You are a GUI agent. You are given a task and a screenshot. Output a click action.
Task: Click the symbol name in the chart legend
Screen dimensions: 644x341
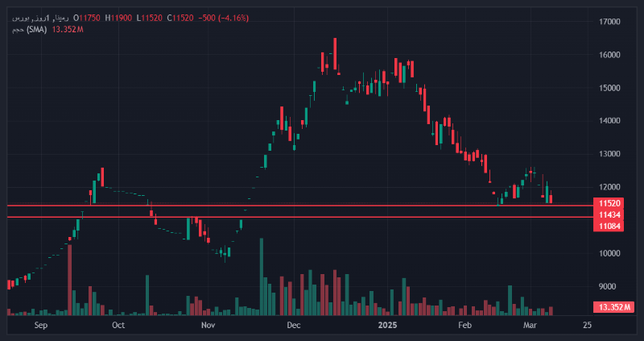point(41,18)
